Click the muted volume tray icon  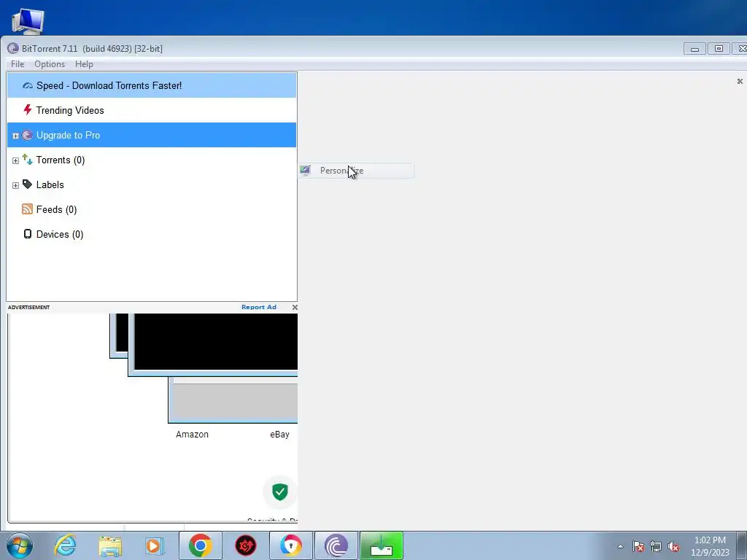673,546
